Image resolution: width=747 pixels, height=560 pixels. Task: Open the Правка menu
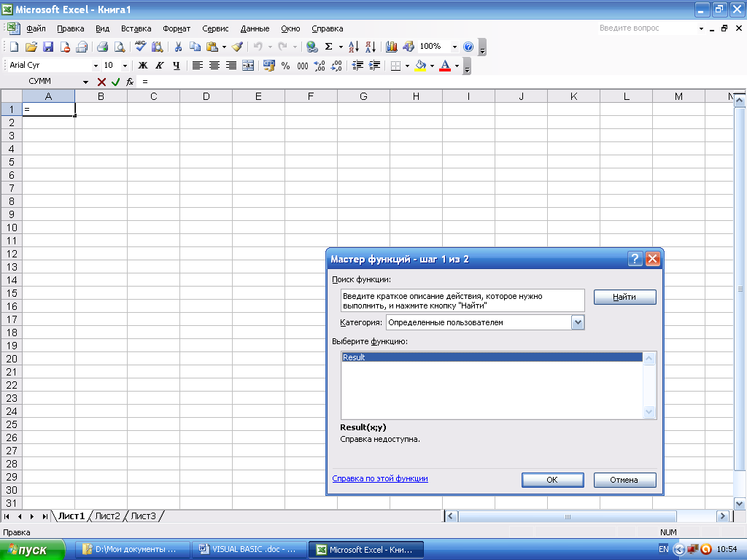71,28
